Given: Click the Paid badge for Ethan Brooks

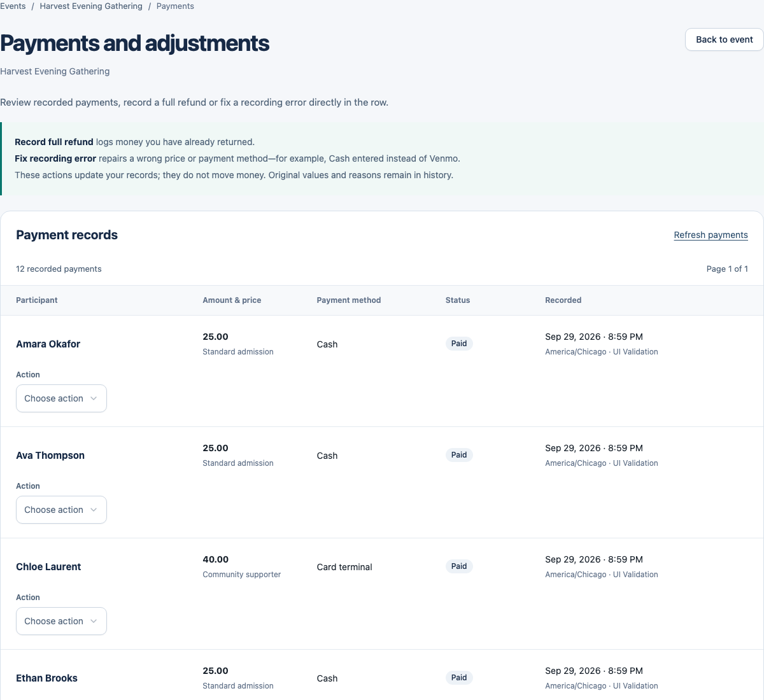Looking at the screenshot, I should click(459, 678).
